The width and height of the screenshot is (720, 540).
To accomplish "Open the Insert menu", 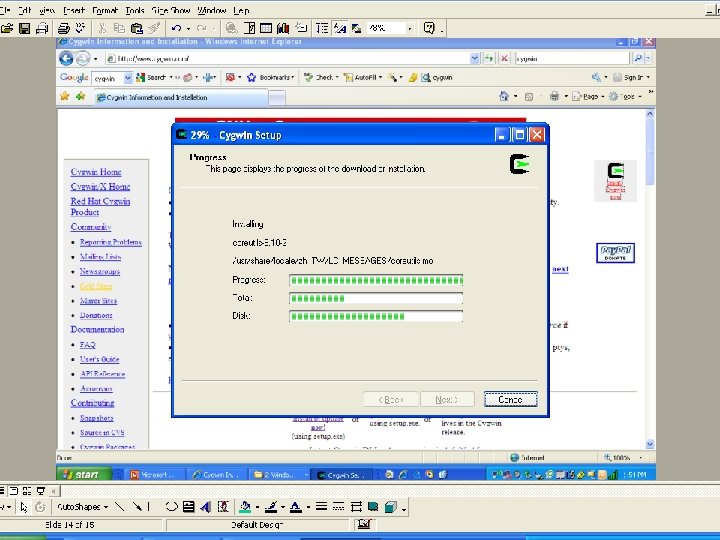I will coord(73,10).
